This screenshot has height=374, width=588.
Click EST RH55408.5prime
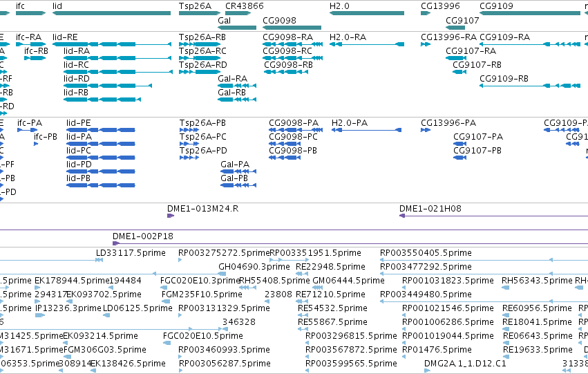tap(247, 288)
